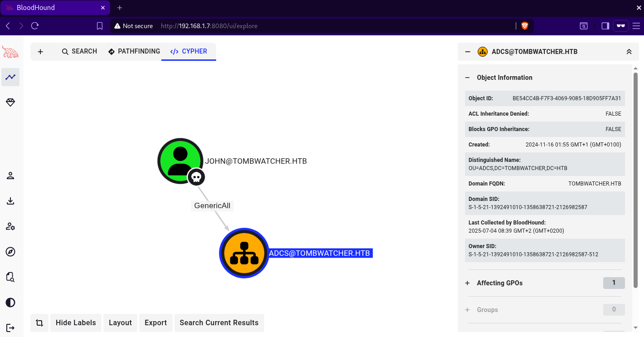Open the Layout options menu
The width and height of the screenshot is (644, 337).
tap(120, 323)
